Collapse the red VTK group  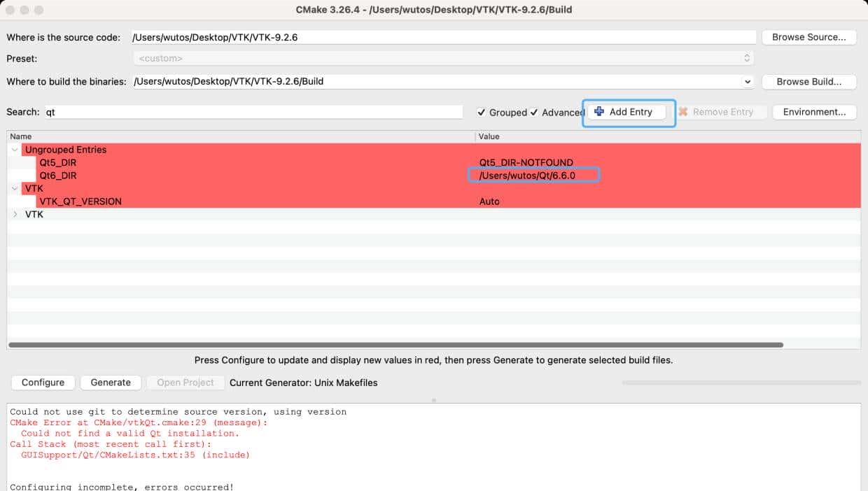[x=15, y=189]
